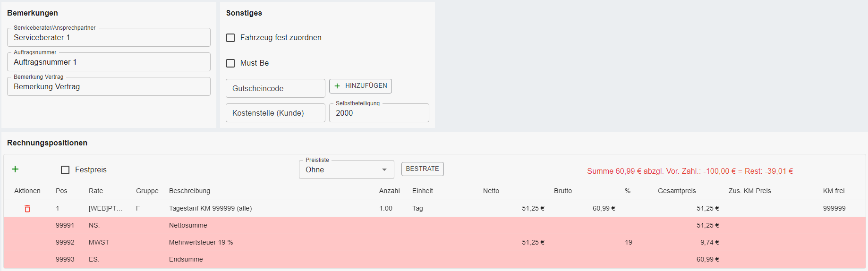The height and width of the screenshot is (271, 868).
Task: Click the green plus add position icon
Action: click(15, 169)
